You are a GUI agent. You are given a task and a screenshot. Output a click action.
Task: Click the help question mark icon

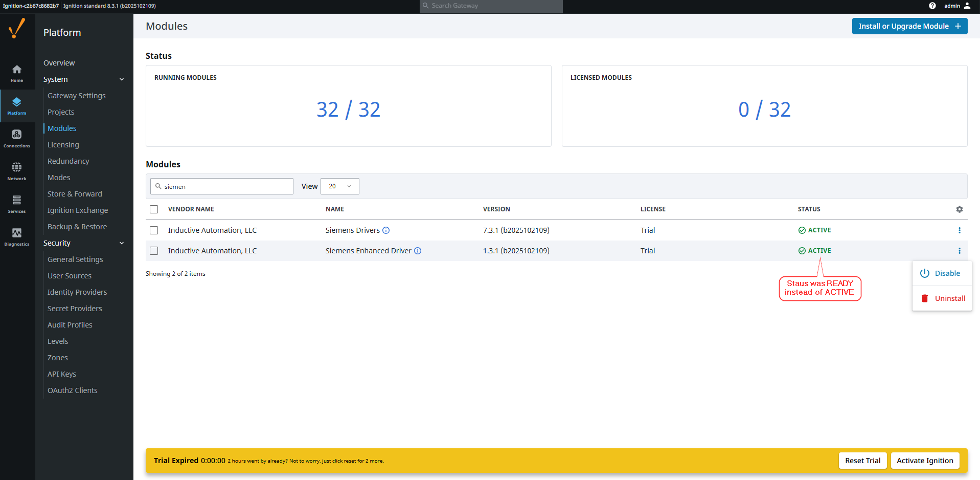pos(932,6)
